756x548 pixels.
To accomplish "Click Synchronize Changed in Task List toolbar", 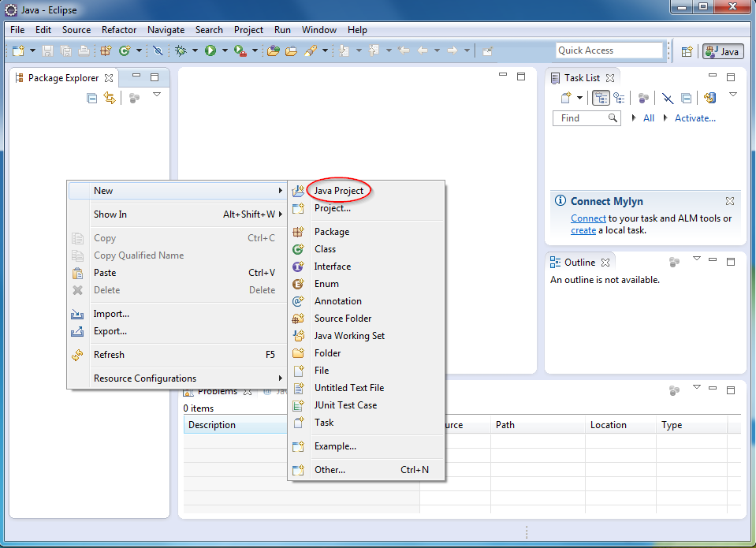I will (x=709, y=98).
